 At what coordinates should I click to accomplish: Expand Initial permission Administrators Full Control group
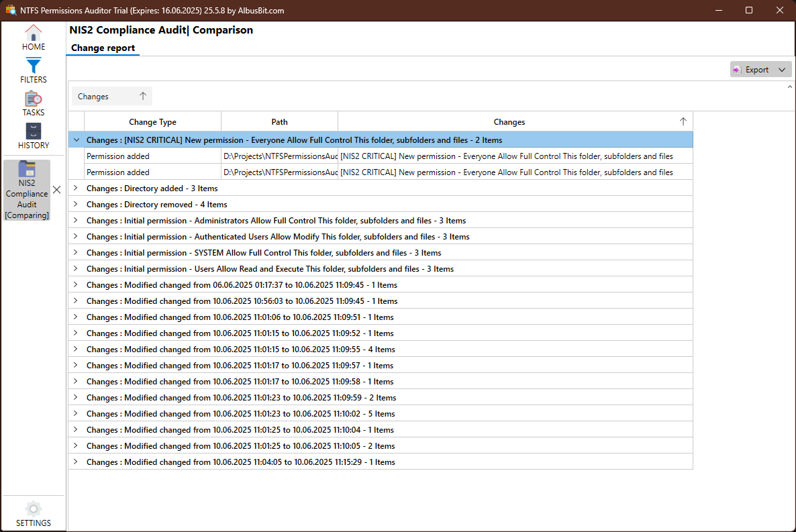coord(76,220)
